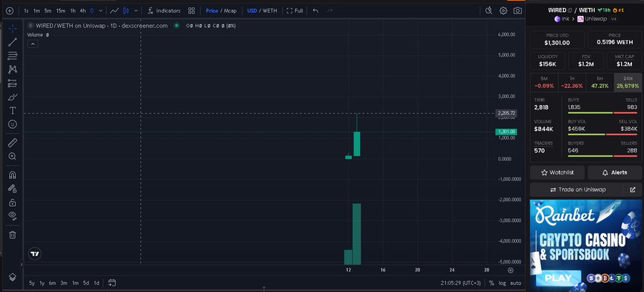Click the TradingView logo badge
This screenshot has height=292, width=644.
(x=35, y=254)
